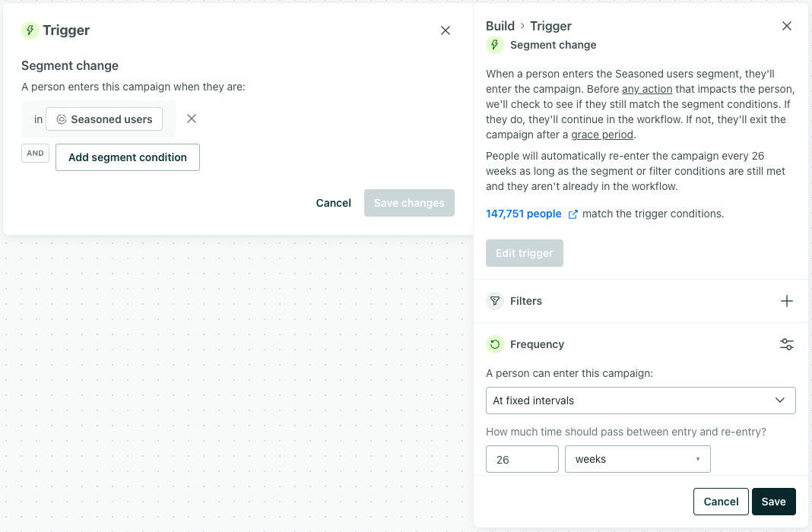Go to Build in the breadcrumb
The image size is (812, 532).
point(500,26)
